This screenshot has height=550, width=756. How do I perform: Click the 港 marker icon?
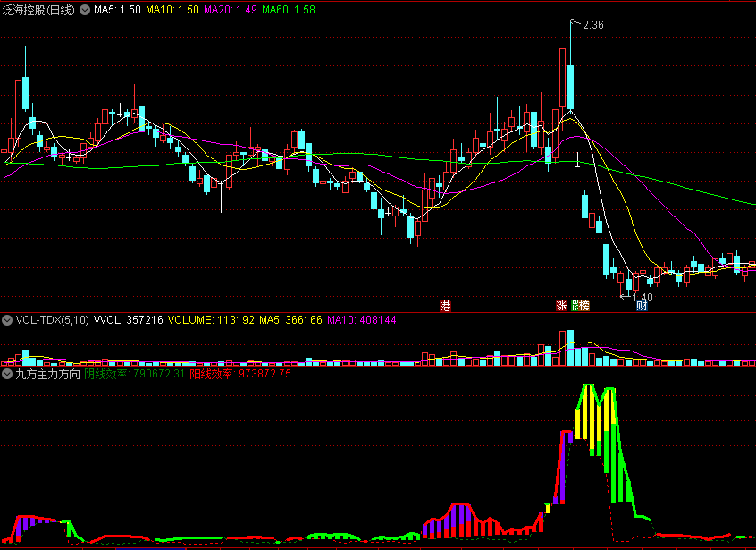click(x=445, y=305)
